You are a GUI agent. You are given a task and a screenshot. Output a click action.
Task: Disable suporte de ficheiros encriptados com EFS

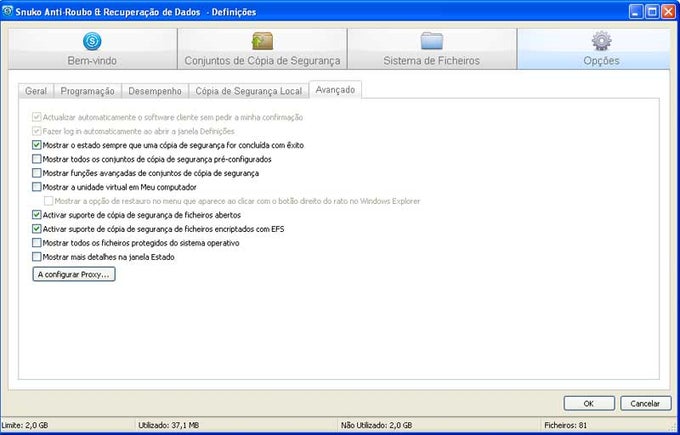click(37, 229)
